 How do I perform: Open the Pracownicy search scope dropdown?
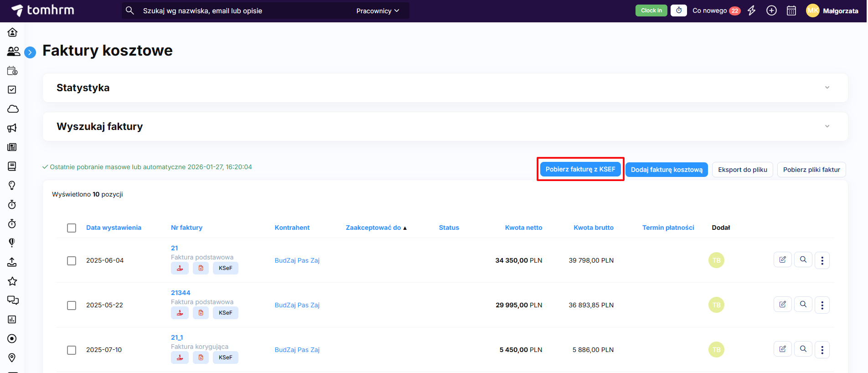tap(377, 11)
